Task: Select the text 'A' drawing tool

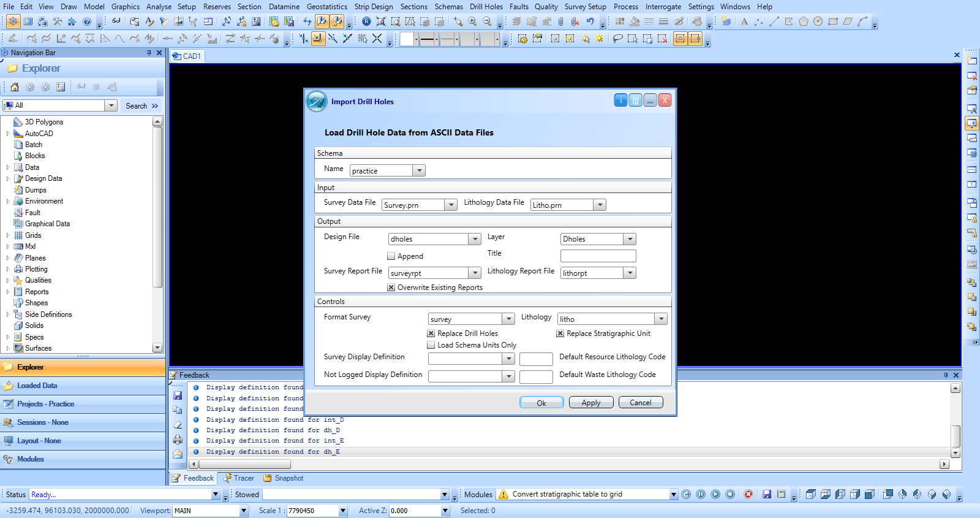Action: [x=744, y=21]
